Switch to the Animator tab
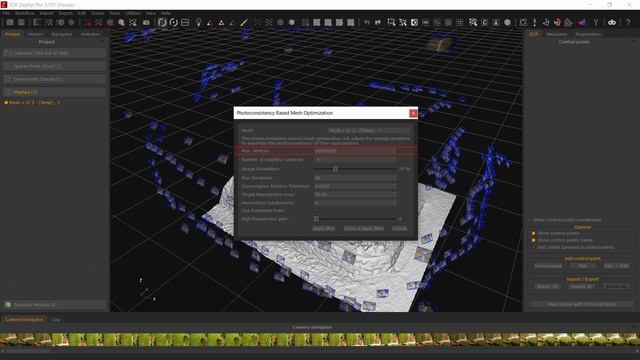 pos(90,34)
